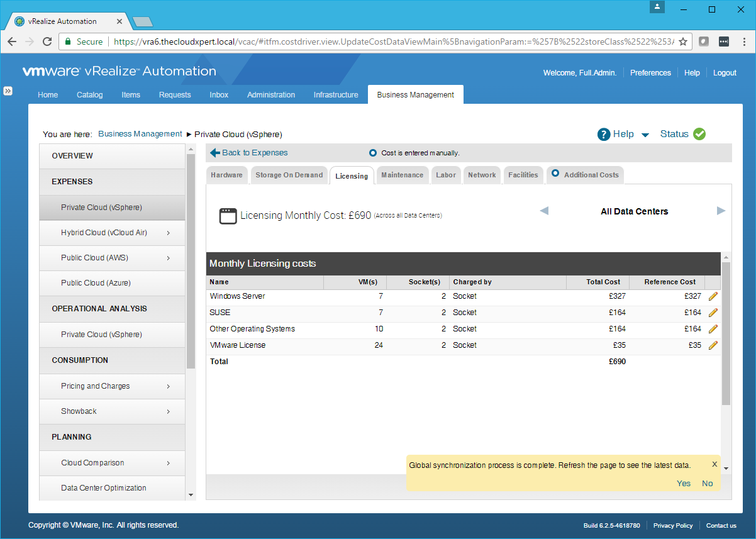The width and height of the screenshot is (756, 539).
Task: Click the blue Help question mark icon
Action: click(604, 134)
